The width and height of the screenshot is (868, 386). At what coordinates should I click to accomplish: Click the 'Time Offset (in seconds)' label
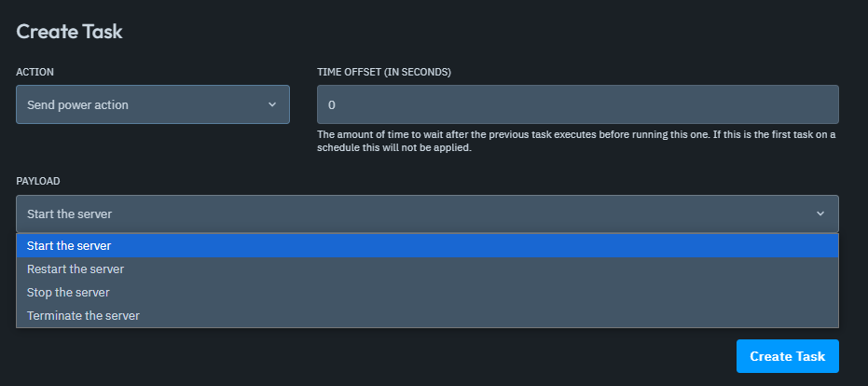click(384, 72)
